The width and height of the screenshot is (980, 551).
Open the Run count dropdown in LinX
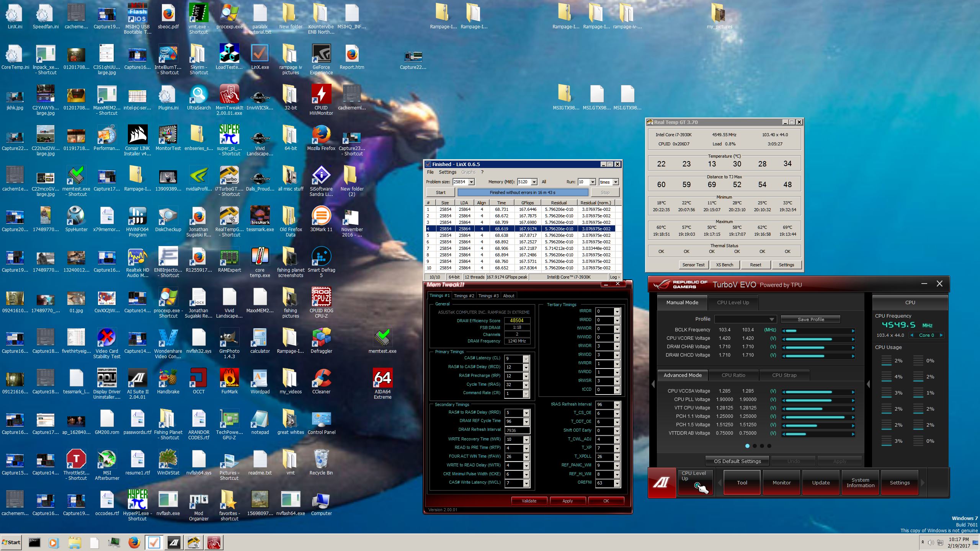[593, 182]
